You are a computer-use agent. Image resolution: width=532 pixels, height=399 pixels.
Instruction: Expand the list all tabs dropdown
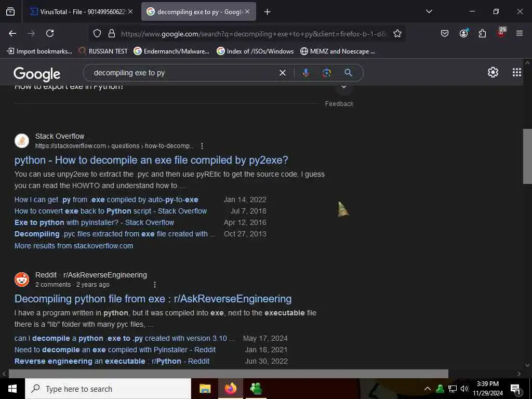(x=429, y=11)
